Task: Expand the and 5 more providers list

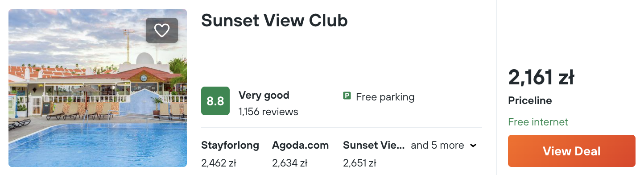Action: (444, 145)
